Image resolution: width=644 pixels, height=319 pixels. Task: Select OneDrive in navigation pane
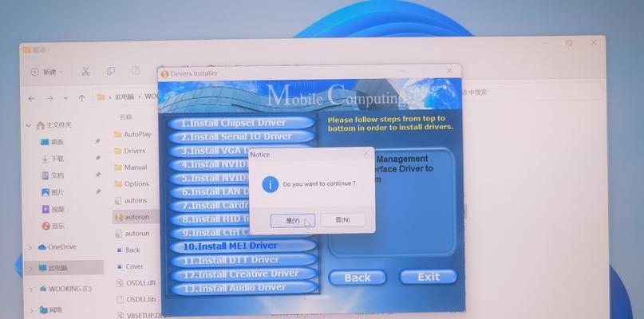coord(57,246)
